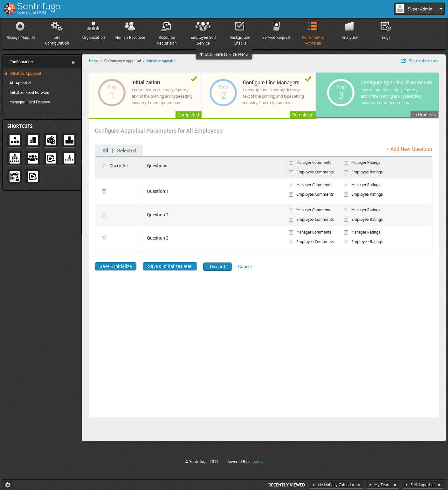Tick the Check All checkbox
The height and width of the screenshot is (490, 448).
104,166
